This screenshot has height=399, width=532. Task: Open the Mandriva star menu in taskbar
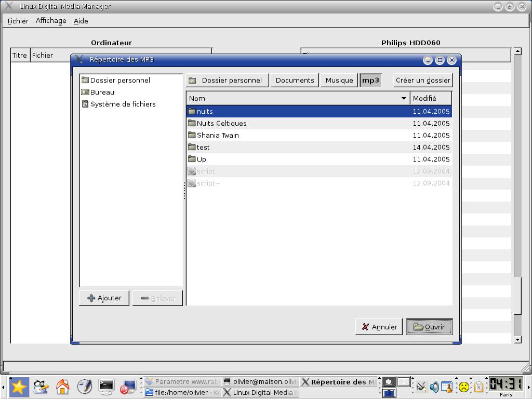[x=19, y=387]
